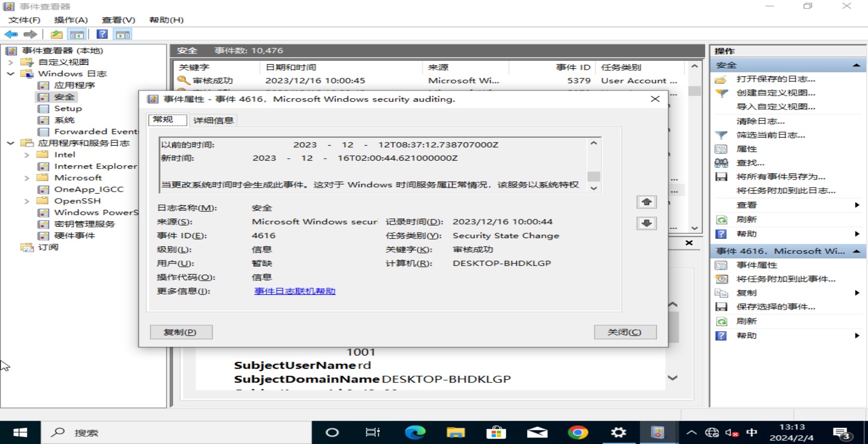The width and height of the screenshot is (868, 444).
Task: Open Mail app from taskbar
Action: pos(537,432)
